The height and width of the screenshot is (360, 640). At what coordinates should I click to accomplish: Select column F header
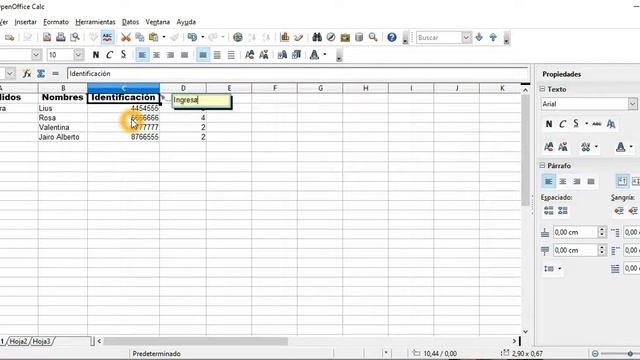coord(275,88)
